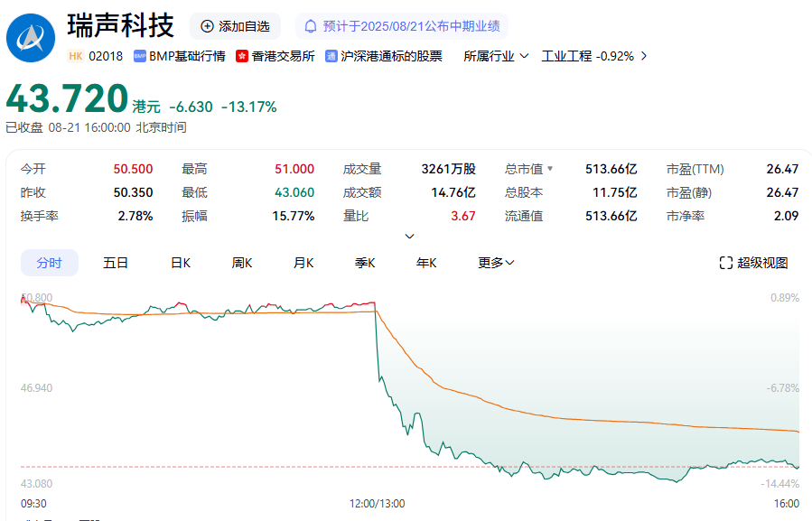Screen dimensions: 812x521
Task: Click the plus icon in 添加自选
Action: [207, 26]
